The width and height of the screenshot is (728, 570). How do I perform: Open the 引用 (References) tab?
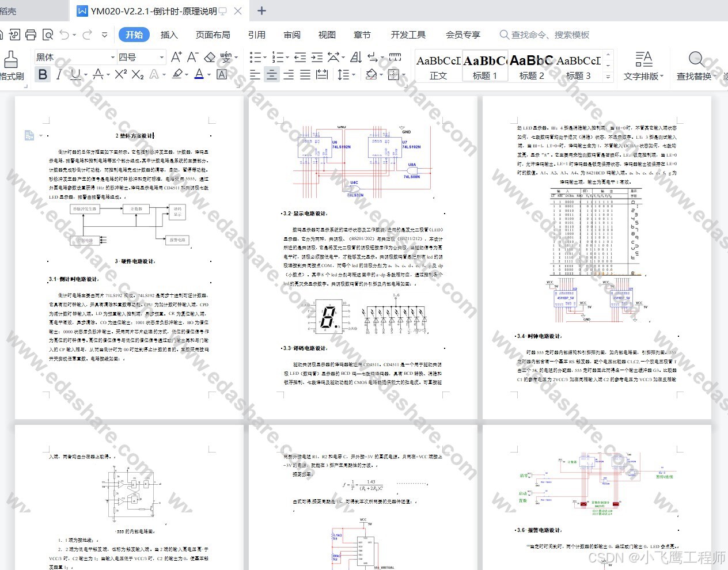(257, 35)
